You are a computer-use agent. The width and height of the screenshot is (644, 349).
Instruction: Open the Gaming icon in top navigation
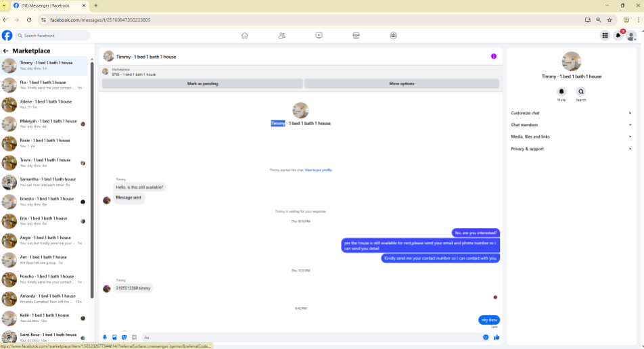coord(393,35)
